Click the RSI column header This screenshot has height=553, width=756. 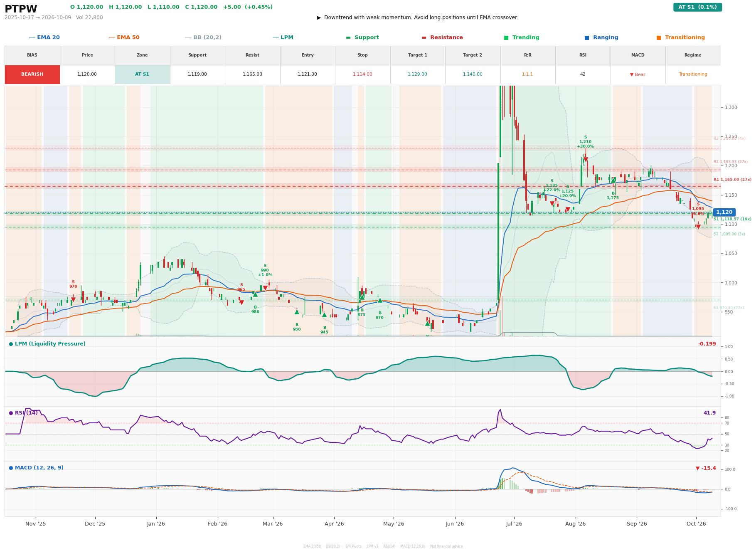click(583, 55)
